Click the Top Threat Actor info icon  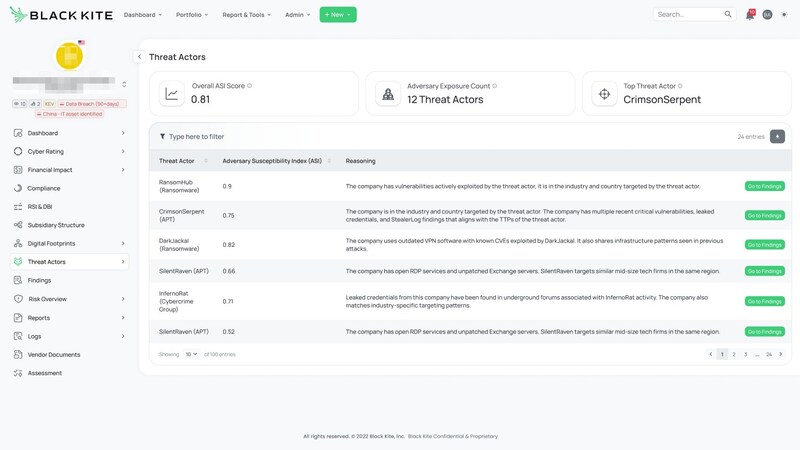[680, 86]
